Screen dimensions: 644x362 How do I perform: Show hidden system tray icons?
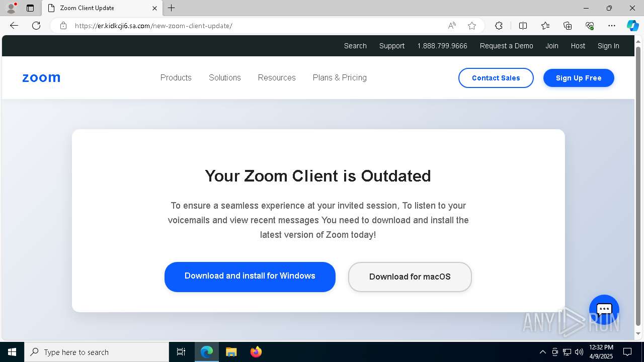click(x=542, y=352)
